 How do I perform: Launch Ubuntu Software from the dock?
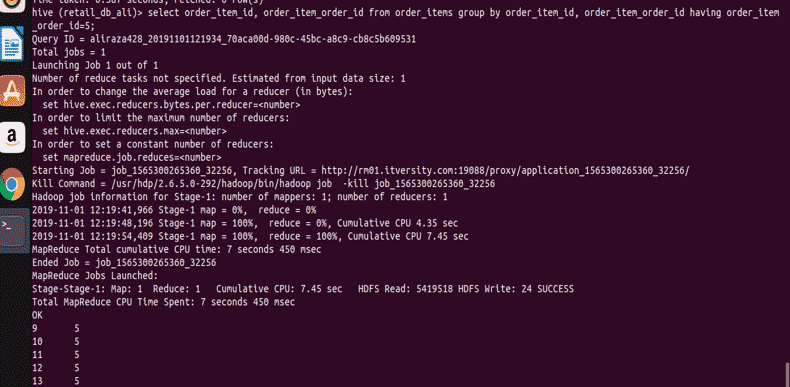click(12, 91)
